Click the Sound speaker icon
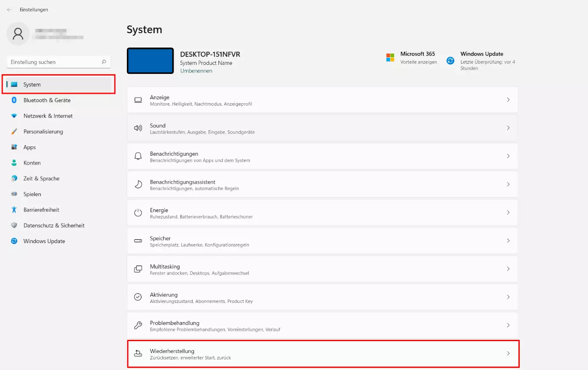Screen dimensions: 588x370 pyautogui.click(x=138, y=128)
